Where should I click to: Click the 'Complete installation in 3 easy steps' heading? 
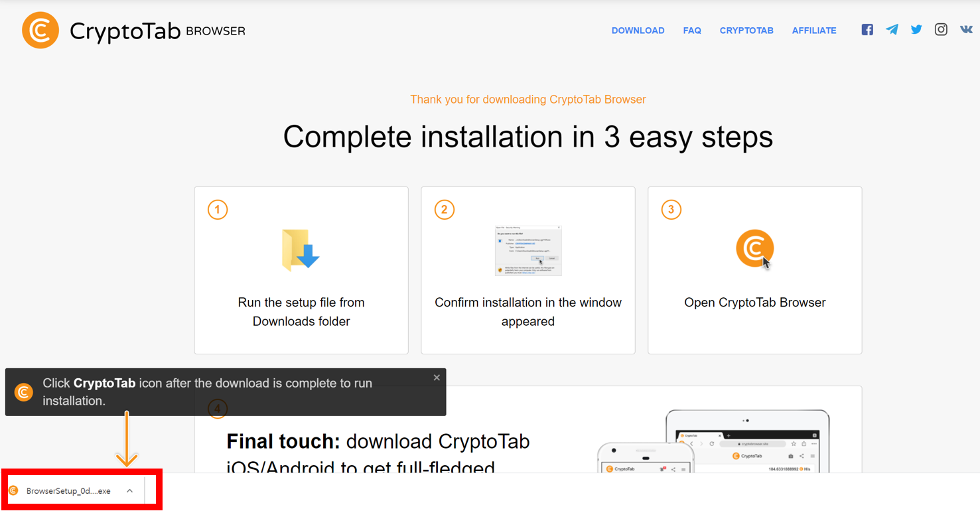click(528, 137)
